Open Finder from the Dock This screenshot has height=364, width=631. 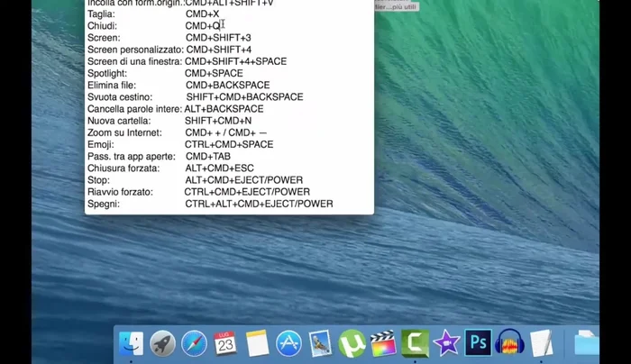132,343
